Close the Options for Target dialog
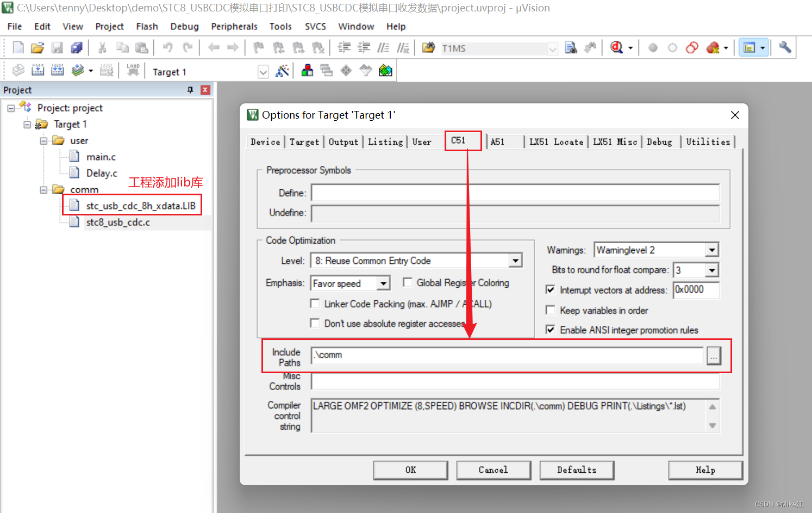Image resolution: width=812 pixels, height=513 pixels. coord(735,115)
